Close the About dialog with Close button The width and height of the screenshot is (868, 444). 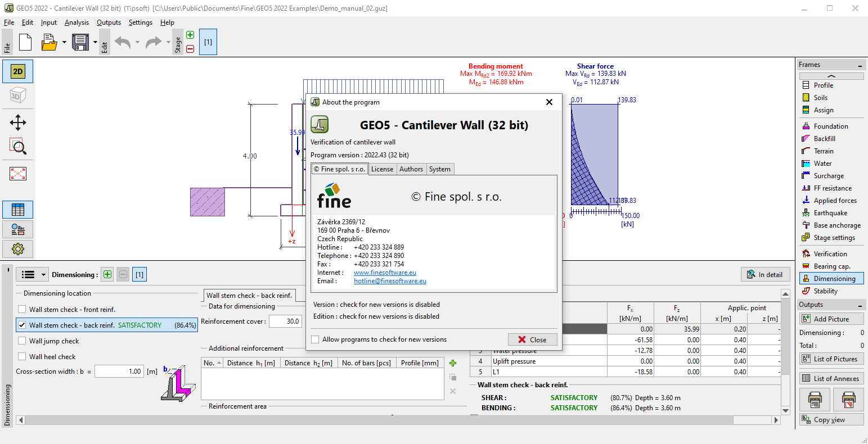pyautogui.click(x=532, y=339)
